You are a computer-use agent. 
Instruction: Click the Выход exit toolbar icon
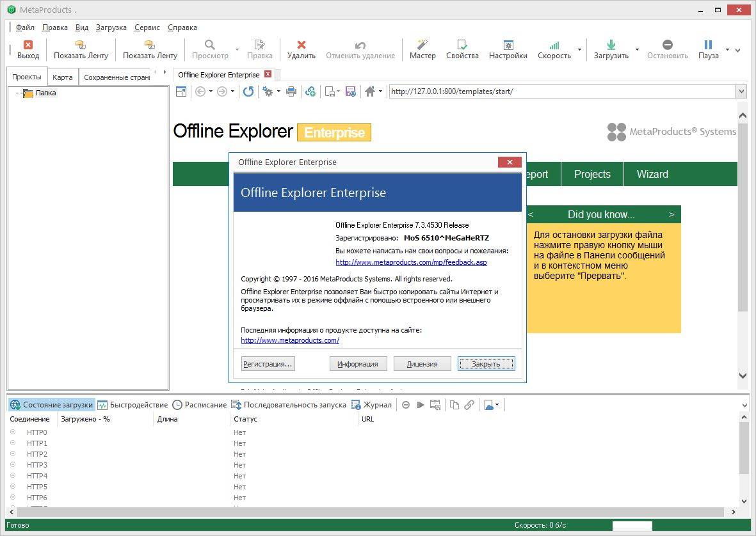click(28, 45)
